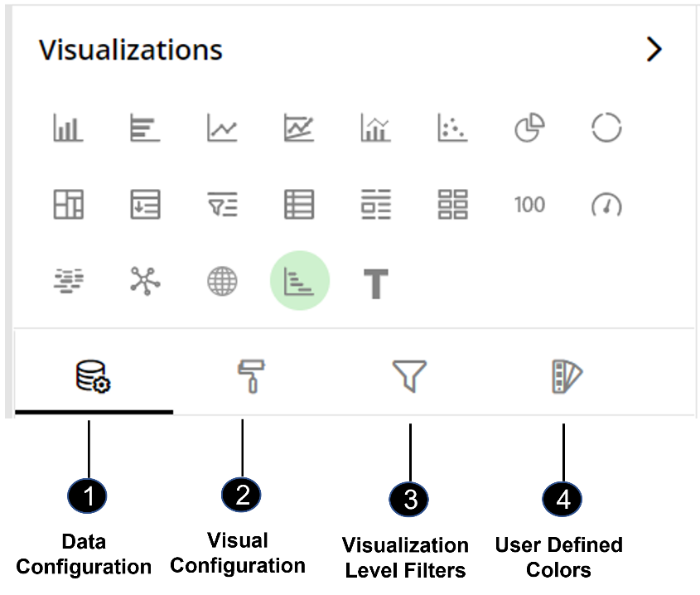
Task: Collapse the Visualizations panel with chevron
Action: point(654,49)
